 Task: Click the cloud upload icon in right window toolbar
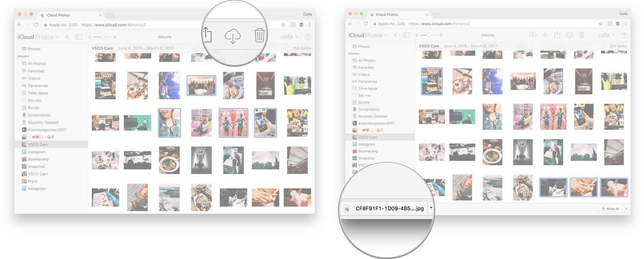[533, 35]
